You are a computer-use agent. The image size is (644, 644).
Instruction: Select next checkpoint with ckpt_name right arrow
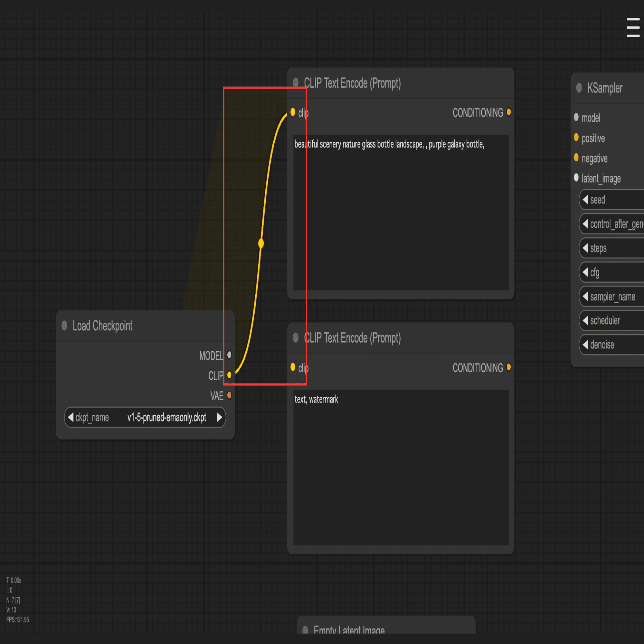pyautogui.click(x=219, y=417)
